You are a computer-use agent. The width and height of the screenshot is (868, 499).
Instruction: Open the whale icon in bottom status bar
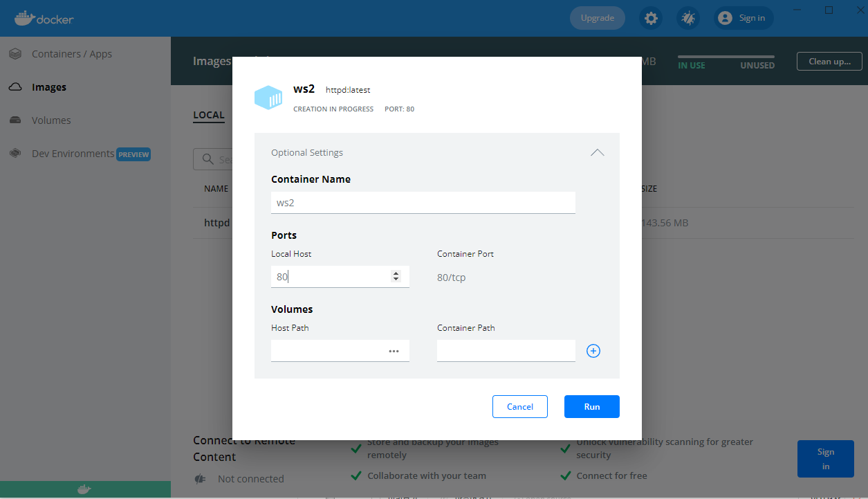coord(84,489)
